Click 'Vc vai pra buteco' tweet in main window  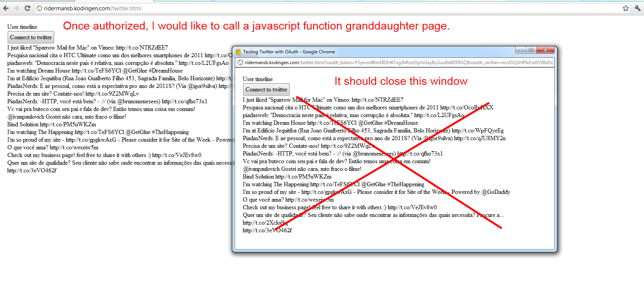pyautogui.click(x=101, y=109)
